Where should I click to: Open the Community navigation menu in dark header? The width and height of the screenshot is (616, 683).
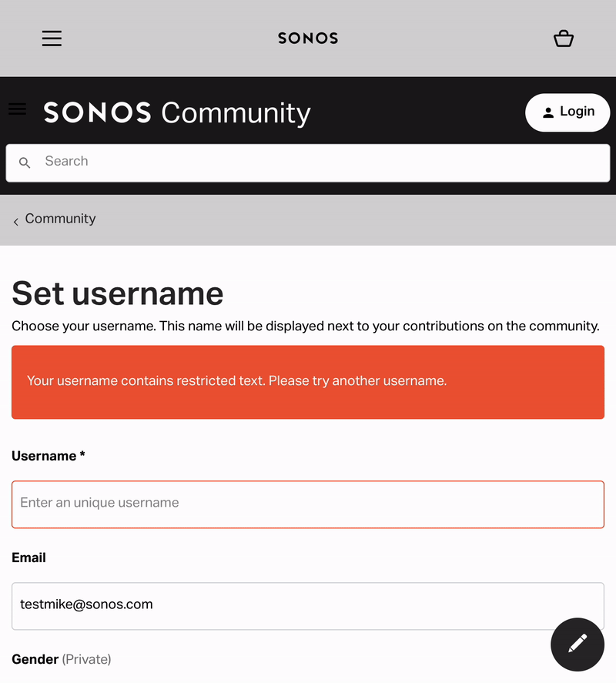pos(17,109)
